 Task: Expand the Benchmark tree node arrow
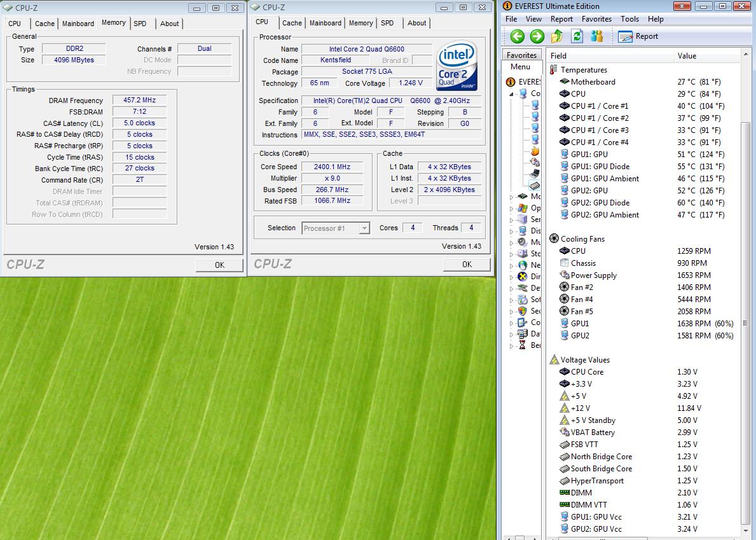tap(512, 346)
